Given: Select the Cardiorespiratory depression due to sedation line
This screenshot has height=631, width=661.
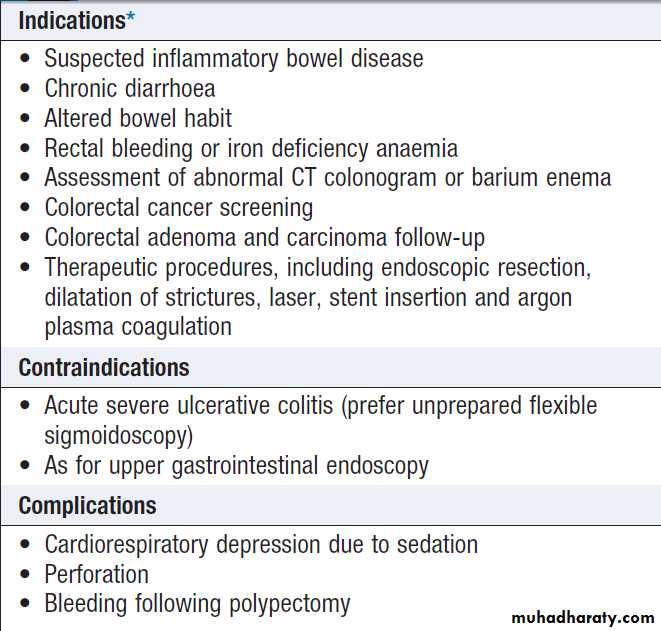Looking at the screenshot, I should [261, 545].
